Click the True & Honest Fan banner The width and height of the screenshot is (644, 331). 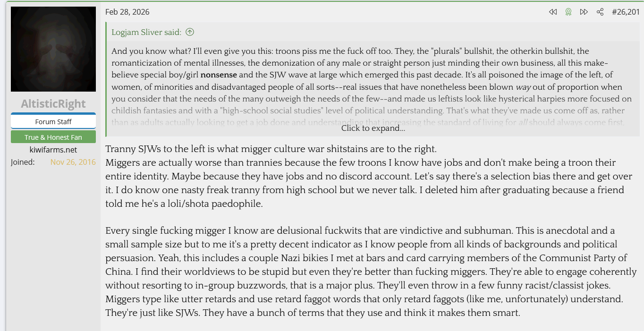(53, 137)
